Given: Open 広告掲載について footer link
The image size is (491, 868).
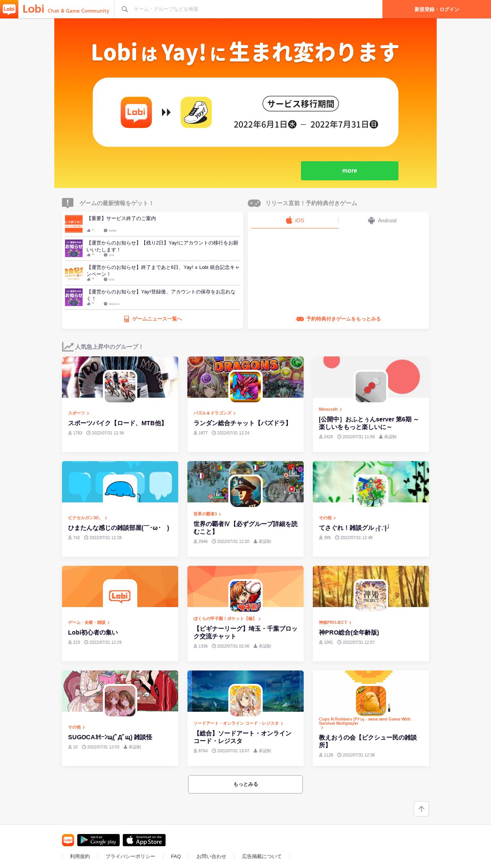Looking at the screenshot, I should pyautogui.click(x=262, y=857).
